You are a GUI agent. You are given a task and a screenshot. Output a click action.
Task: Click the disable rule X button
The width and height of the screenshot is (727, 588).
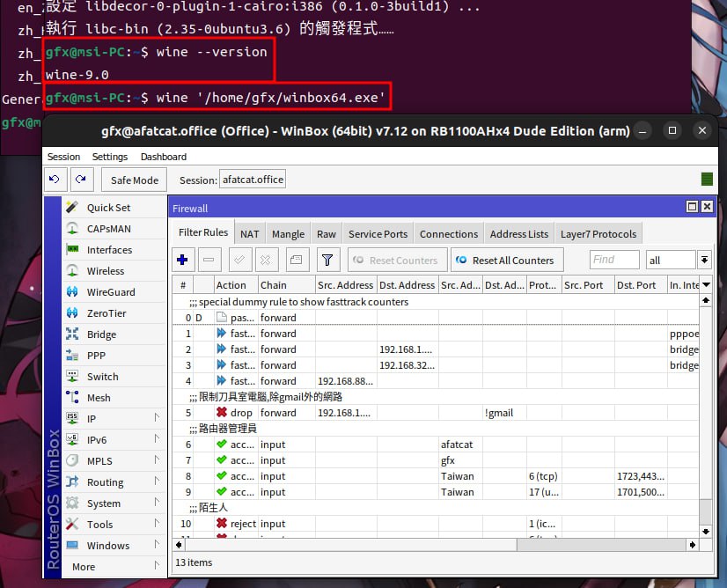tap(267, 260)
